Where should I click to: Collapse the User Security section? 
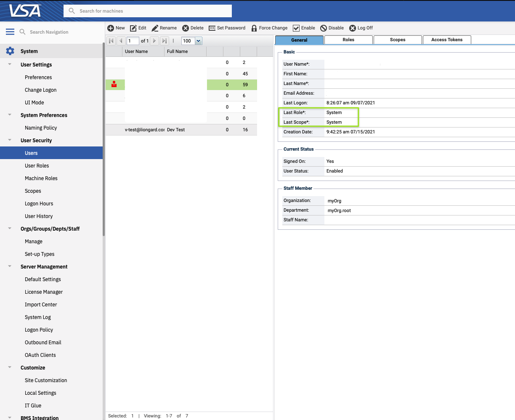(x=10, y=140)
